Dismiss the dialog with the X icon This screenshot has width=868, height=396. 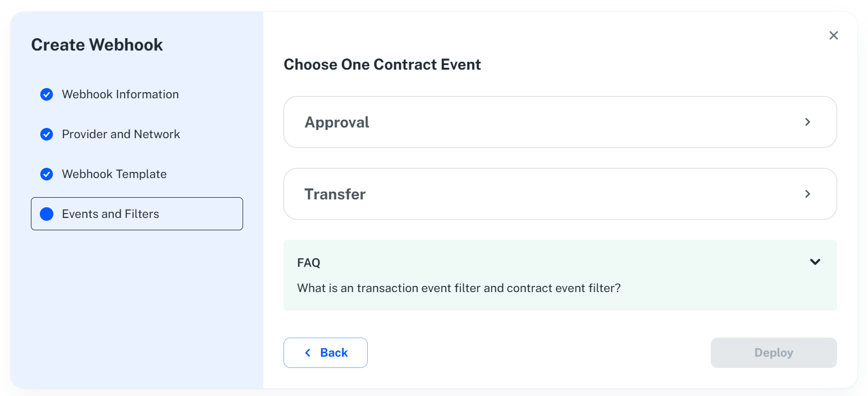833,35
